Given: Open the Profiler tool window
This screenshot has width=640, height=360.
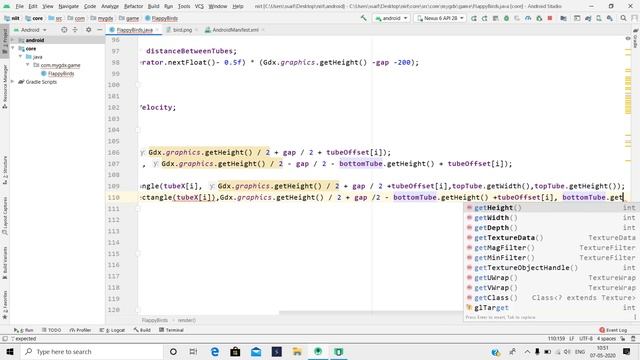Looking at the screenshot, I should click(x=80, y=330).
